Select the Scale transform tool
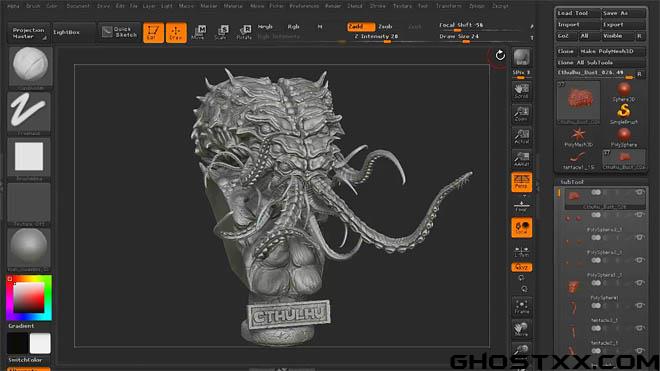Screen dimensions: 660x371 tap(221, 32)
